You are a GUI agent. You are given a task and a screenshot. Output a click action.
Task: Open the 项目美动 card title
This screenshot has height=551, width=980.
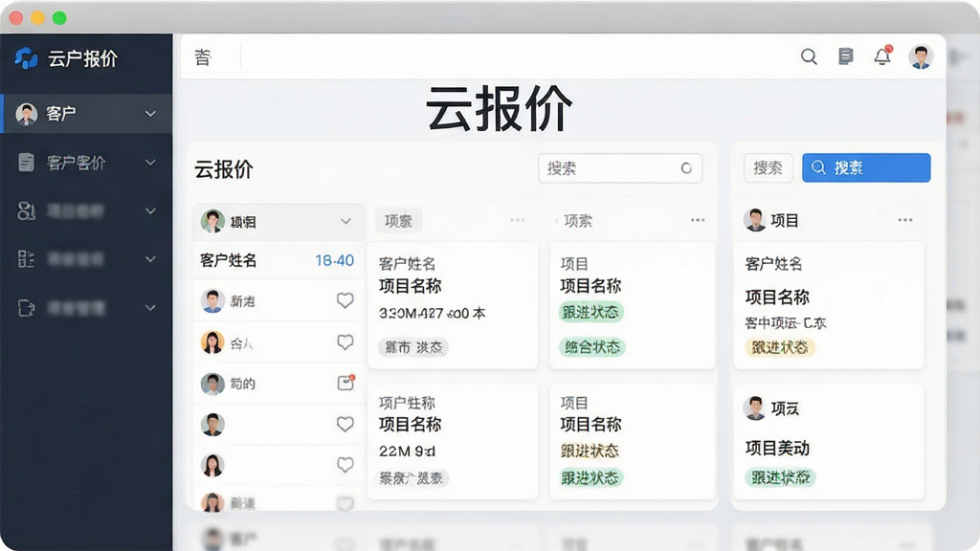pyautogui.click(x=777, y=448)
